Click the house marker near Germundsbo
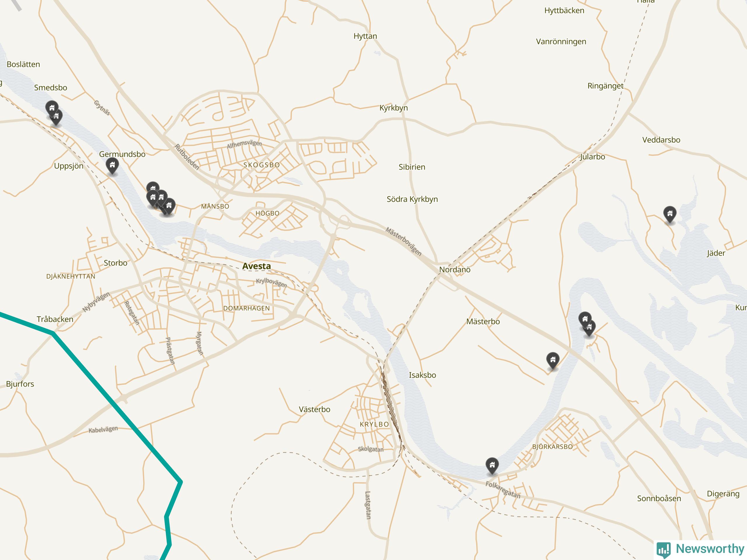The image size is (747, 560). 112,166
